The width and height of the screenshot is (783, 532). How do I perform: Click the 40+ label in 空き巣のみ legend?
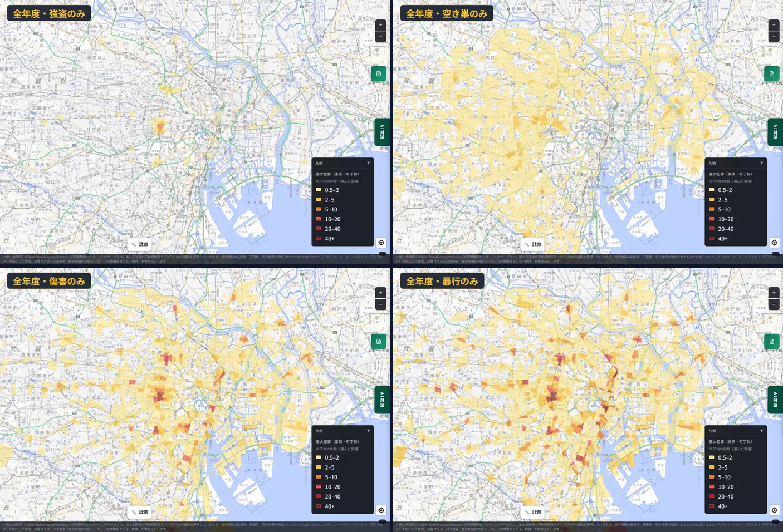[x=723, y=239]
